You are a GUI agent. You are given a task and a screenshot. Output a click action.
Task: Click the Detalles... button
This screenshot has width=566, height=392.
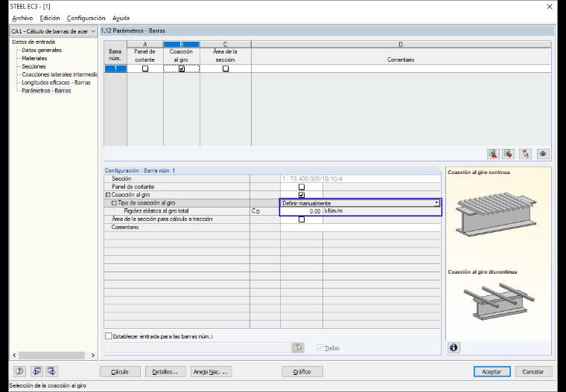point(165,371)
